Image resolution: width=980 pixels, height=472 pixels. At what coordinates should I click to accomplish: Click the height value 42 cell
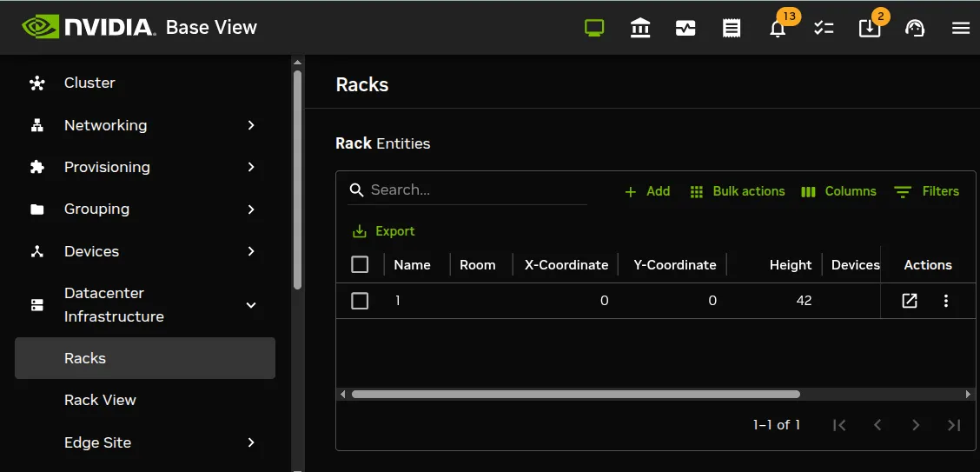click(x=804, y=301)
